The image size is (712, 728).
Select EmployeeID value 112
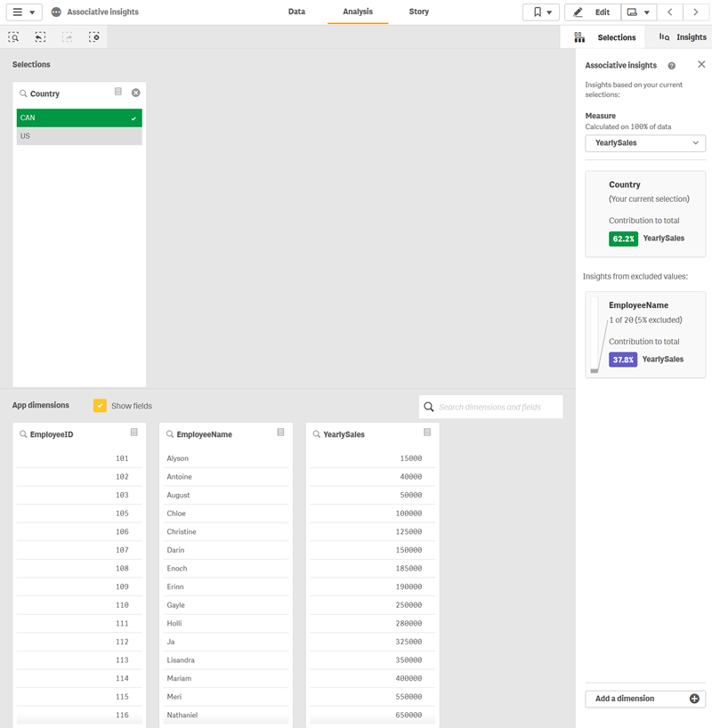pyautogui.click(x=79, y=642)
